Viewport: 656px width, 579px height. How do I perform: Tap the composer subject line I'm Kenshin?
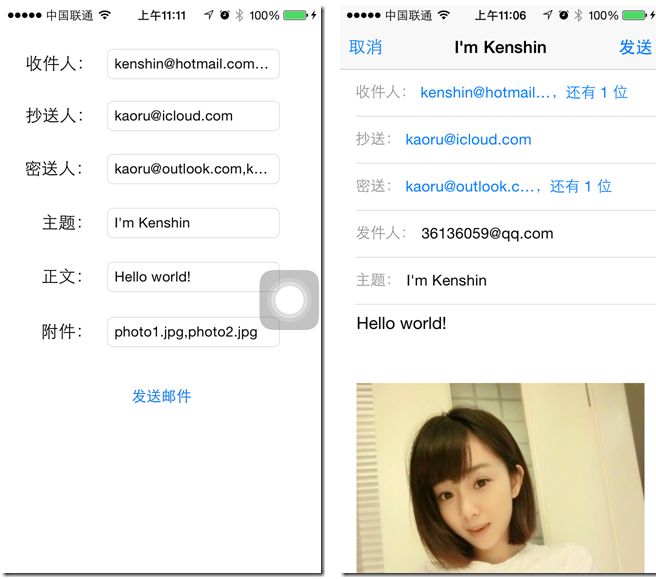[x=446, y=280]
